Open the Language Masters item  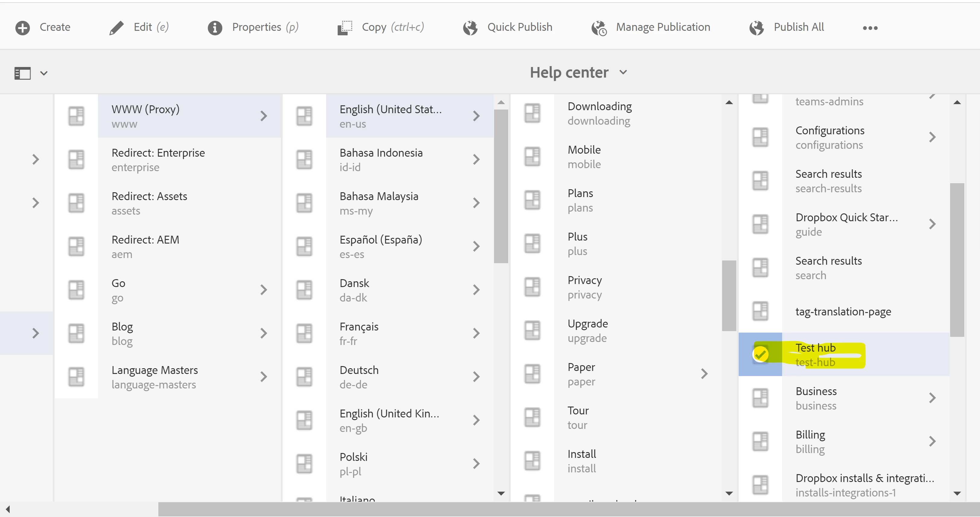pyautogui.click(x=154, y=377)
